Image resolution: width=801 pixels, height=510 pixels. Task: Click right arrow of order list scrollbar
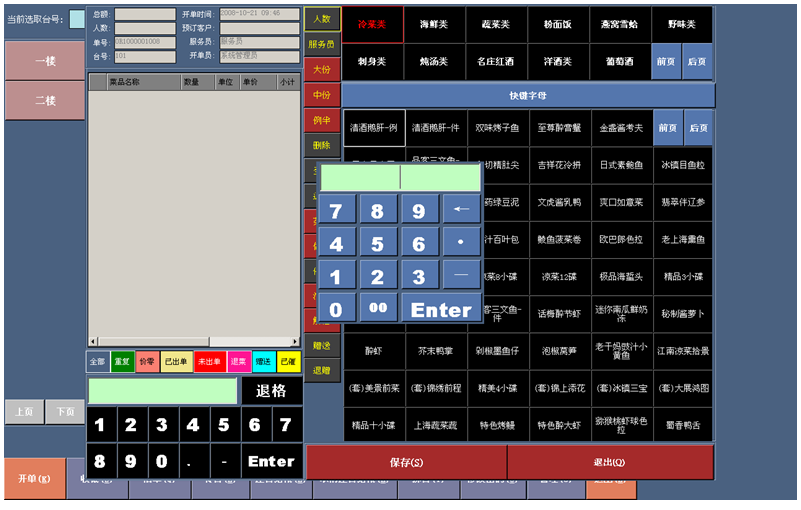[x=295, y=341]
